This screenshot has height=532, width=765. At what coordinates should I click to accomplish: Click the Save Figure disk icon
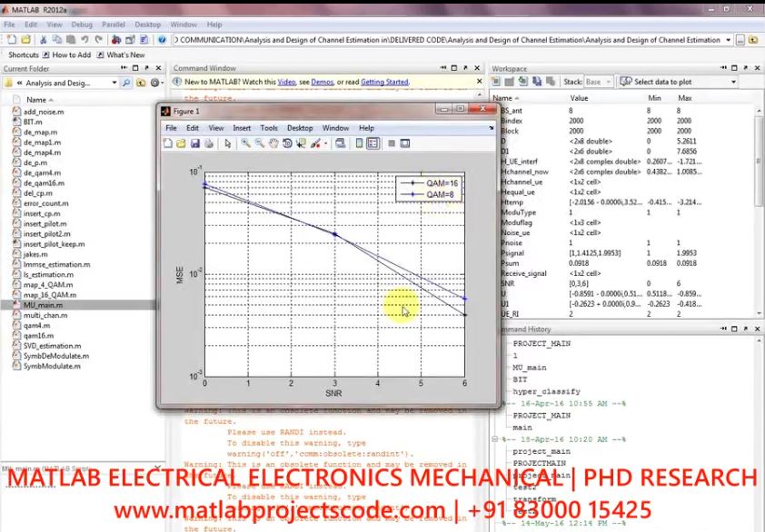coord(194,143)
